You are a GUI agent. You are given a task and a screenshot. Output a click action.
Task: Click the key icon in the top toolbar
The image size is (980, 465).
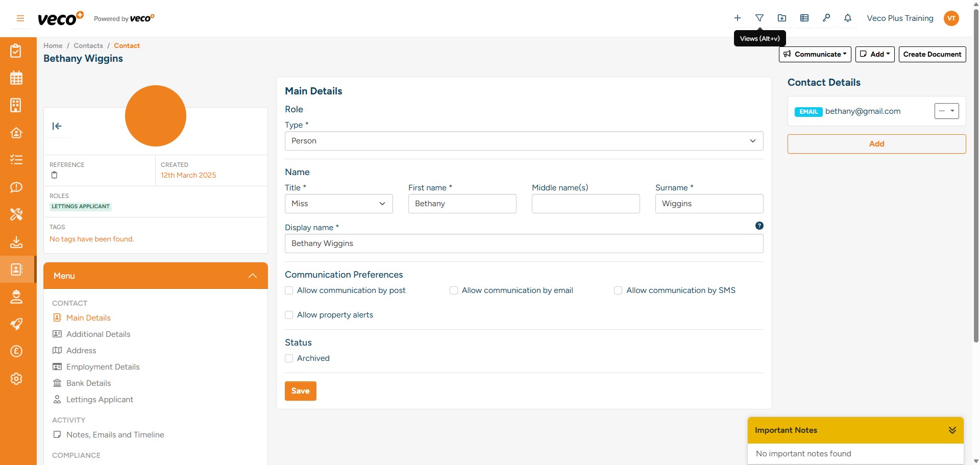(826, 18)
